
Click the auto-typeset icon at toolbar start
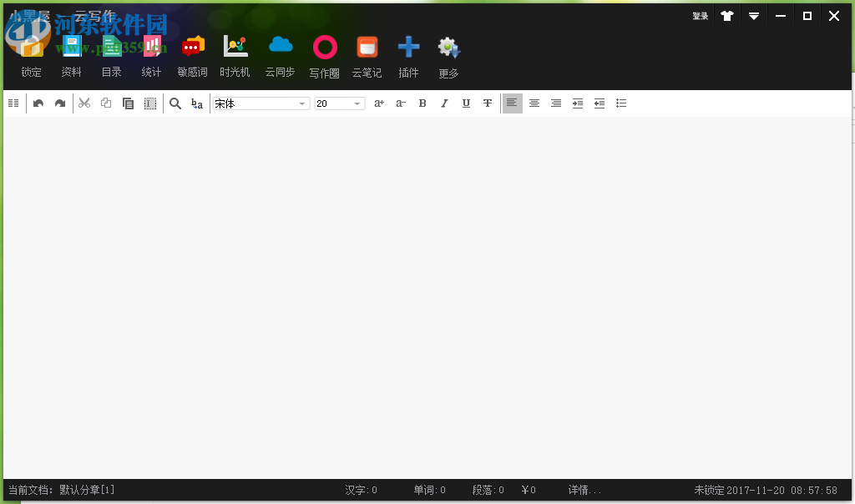(x=13, y=103)
